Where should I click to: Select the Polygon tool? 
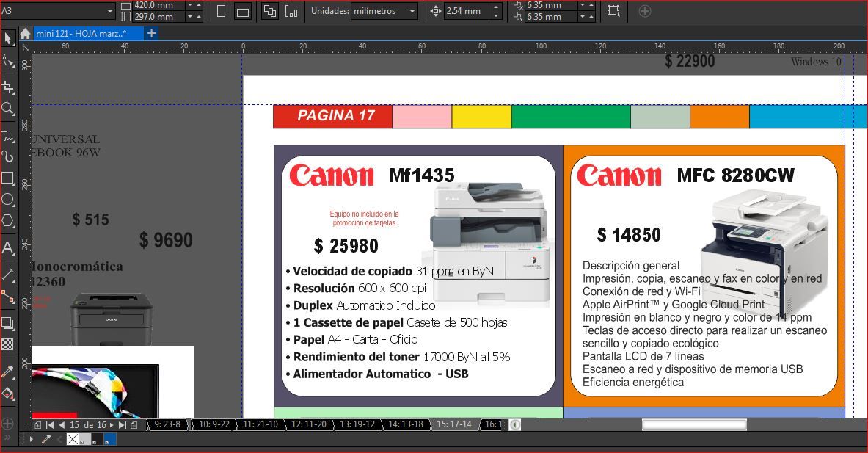point(8,221)
